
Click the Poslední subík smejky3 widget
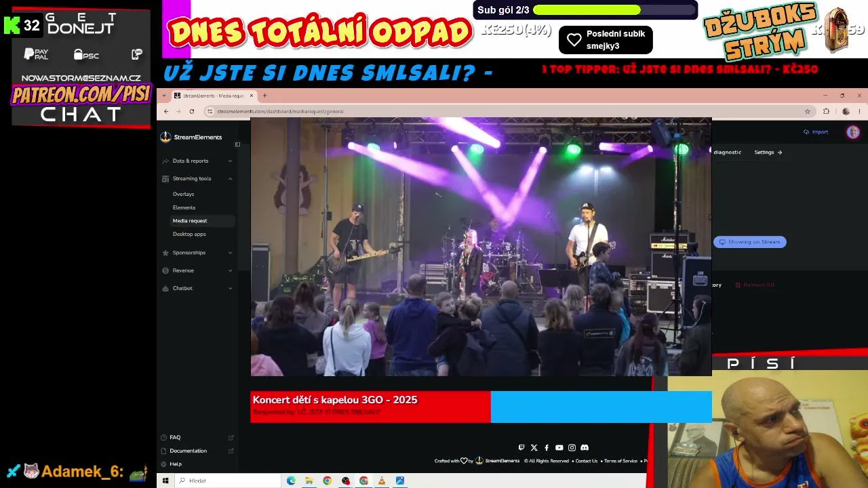click(606, 40)
